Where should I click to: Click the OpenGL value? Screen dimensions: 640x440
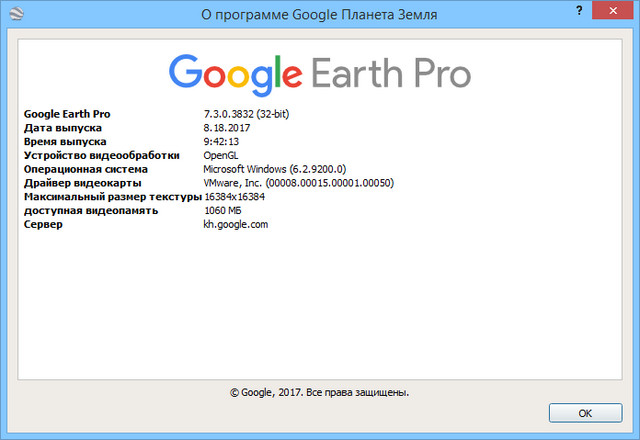pyautogui.click(x=220, y=156)
